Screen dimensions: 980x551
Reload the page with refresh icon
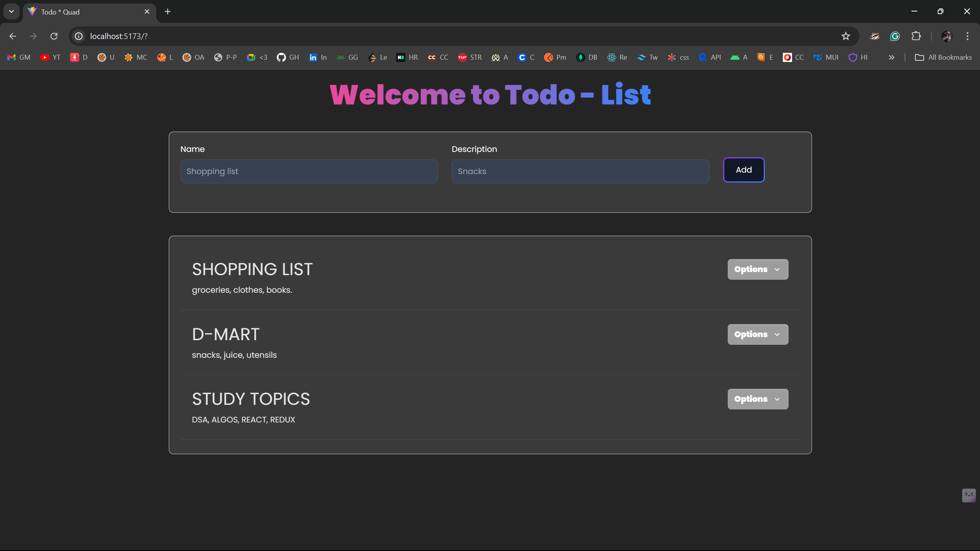click(54, 36)
